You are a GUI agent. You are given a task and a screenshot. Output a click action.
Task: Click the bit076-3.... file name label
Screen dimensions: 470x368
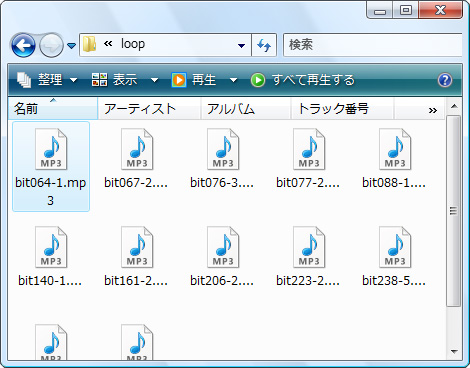222,183
